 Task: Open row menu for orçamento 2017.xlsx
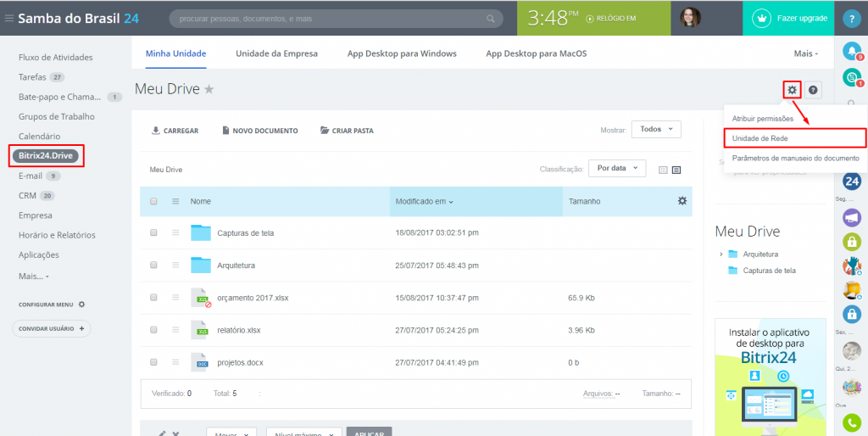pos(175,298)
